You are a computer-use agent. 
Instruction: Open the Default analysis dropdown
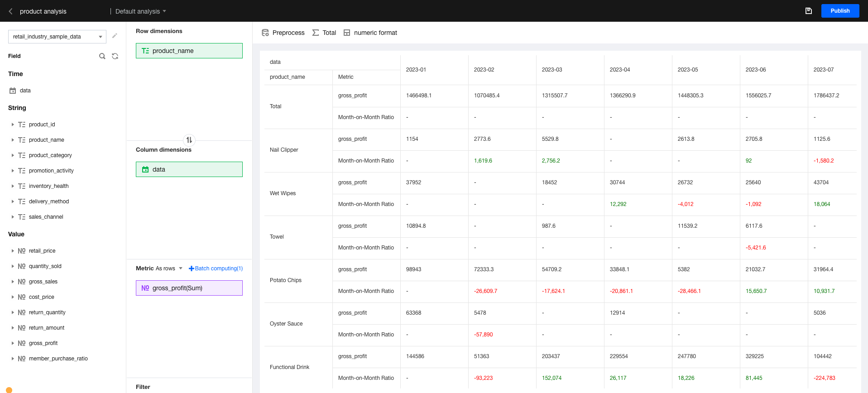[141, 11]
